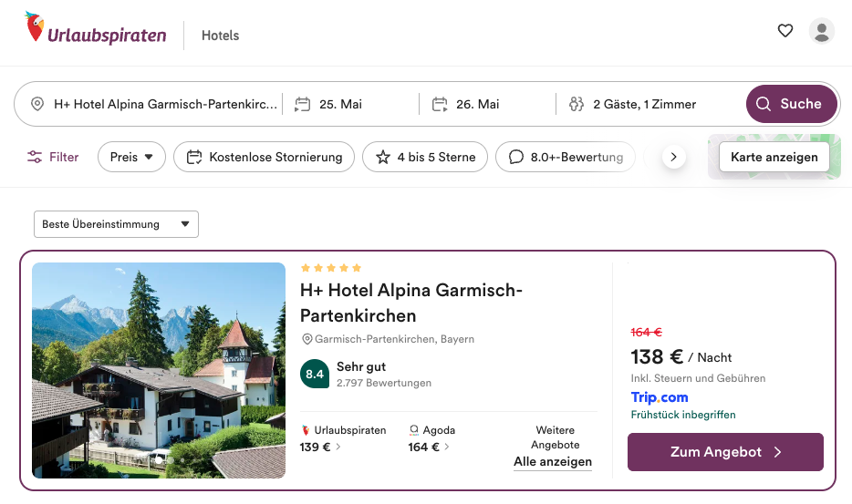The width and height of the screenshot is (852, 504).
Task: Select the Agoda 164 € offer
Action: [x=429, y=439]
